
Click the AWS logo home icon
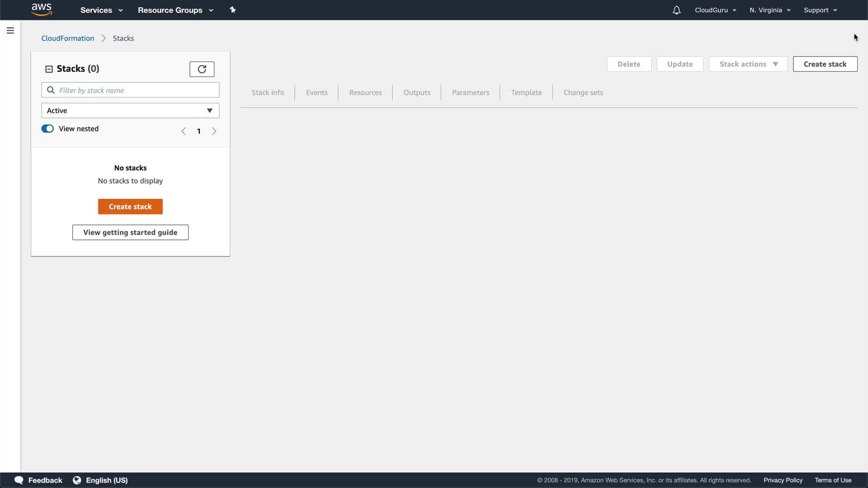(x=42, y=9)
